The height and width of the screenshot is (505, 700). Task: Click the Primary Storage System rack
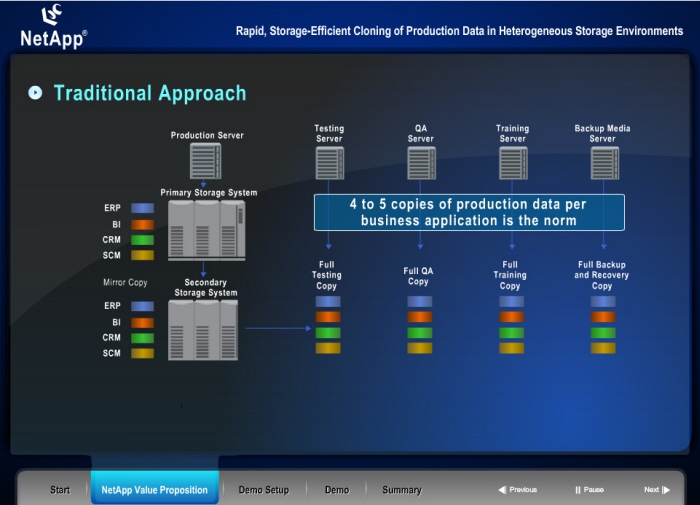pos(207,229)
